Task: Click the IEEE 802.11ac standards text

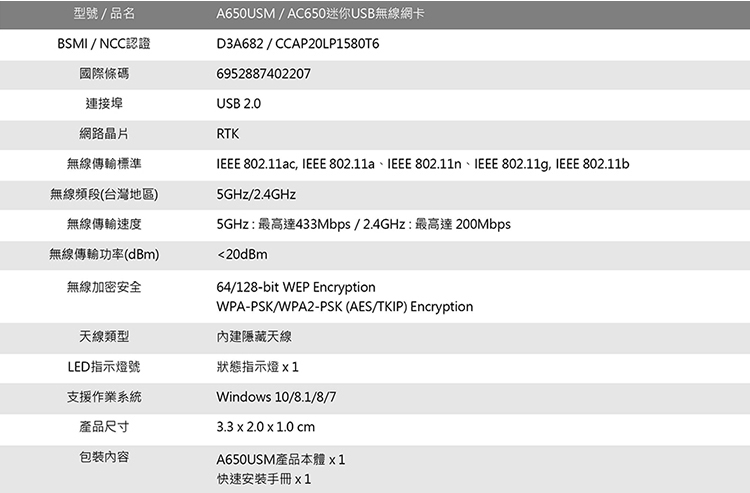Action: pos(256,163)
